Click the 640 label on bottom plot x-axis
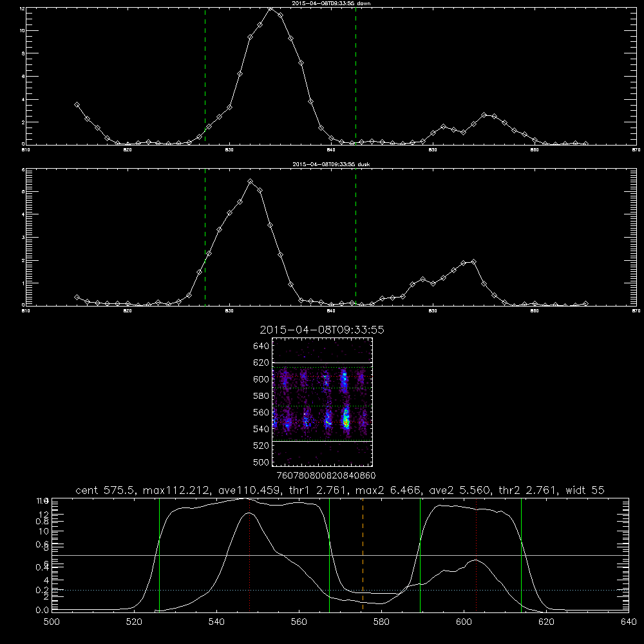Image resolution: width=644 pixels, height=644 pixels. click(x=629, y=622)
